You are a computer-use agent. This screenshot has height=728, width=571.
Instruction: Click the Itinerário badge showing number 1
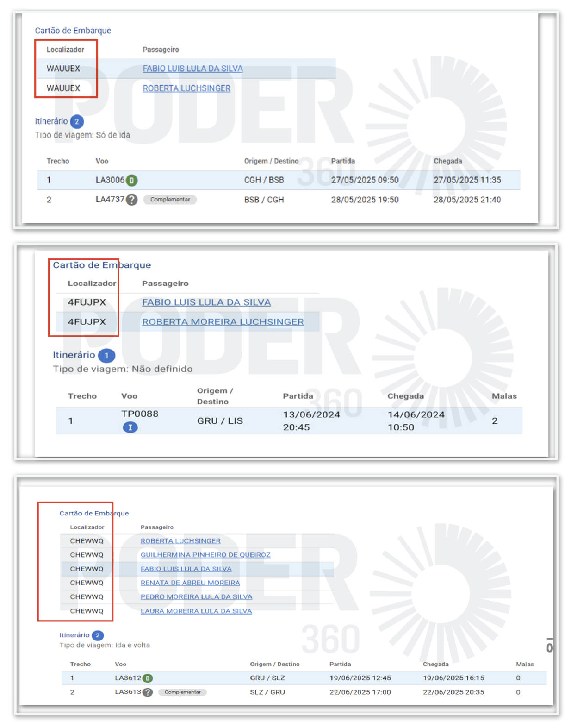pyautogui.click(x=106, y=355)
